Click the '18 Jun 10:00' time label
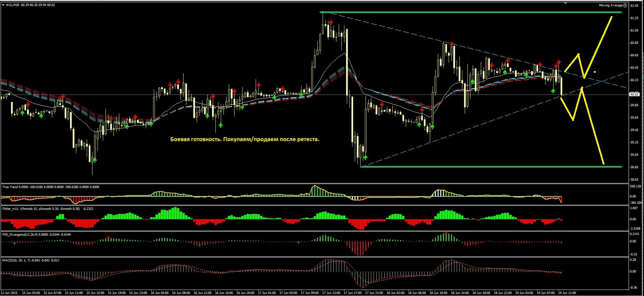 [x=438, y=293]
